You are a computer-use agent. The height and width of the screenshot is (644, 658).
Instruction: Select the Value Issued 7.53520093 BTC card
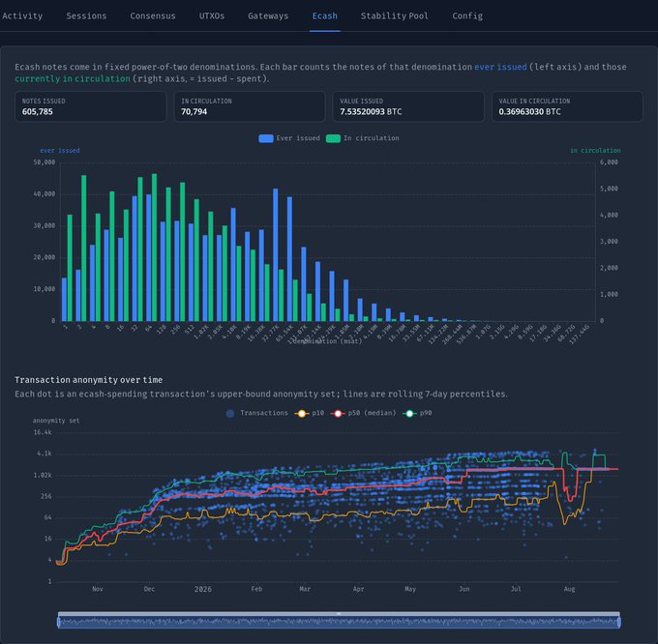[x=408, y=106]
